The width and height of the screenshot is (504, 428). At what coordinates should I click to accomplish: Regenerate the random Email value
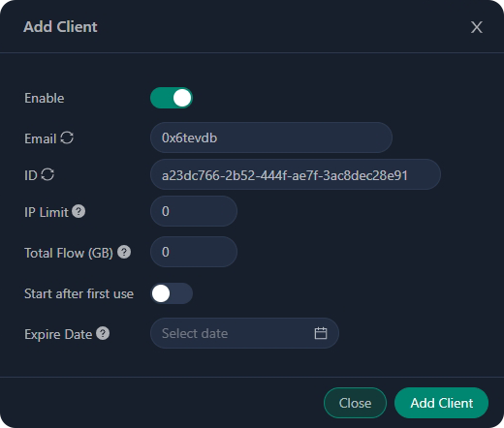click(67, 138)
